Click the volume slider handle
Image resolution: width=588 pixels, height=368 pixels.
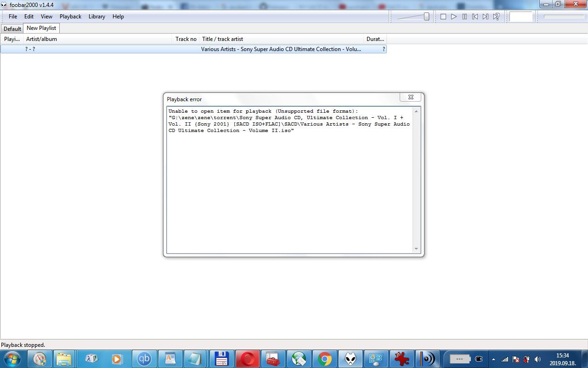pyautogui.click(x=426, y=17)
